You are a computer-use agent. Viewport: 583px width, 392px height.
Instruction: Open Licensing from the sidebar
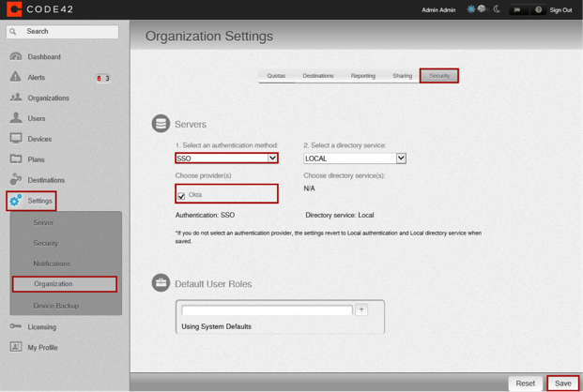41,327
